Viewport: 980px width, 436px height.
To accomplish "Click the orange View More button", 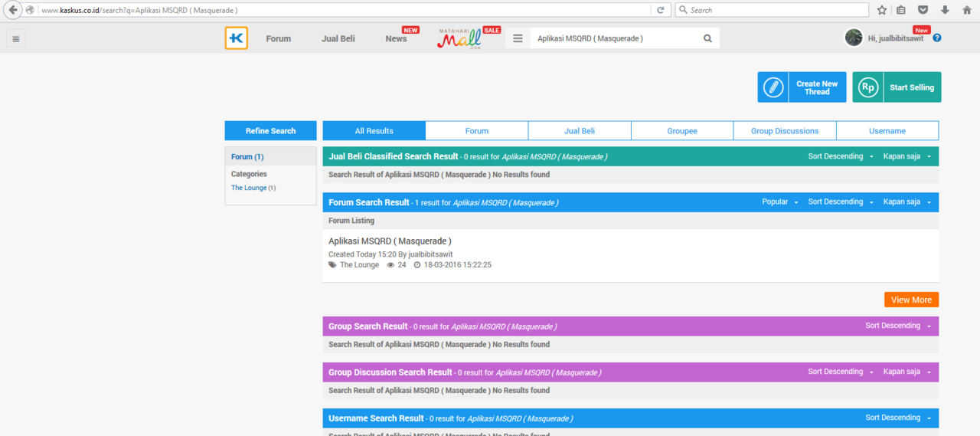I will (911, 300).
